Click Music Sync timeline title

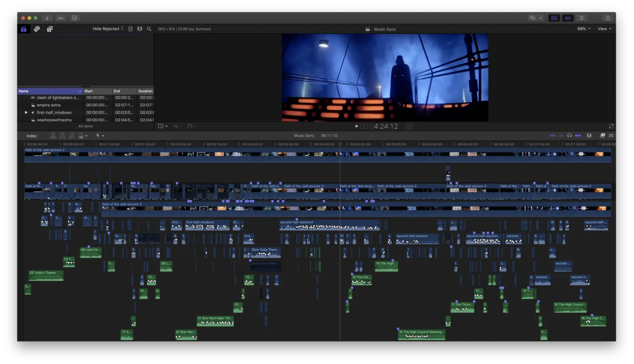(304, 136)
